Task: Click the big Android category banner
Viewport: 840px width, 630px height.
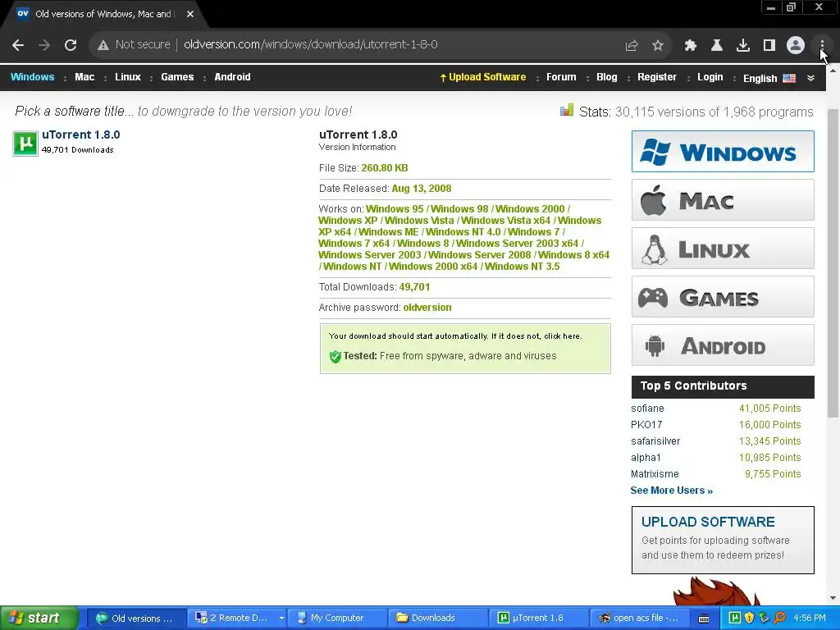Action: pos(723,345)
